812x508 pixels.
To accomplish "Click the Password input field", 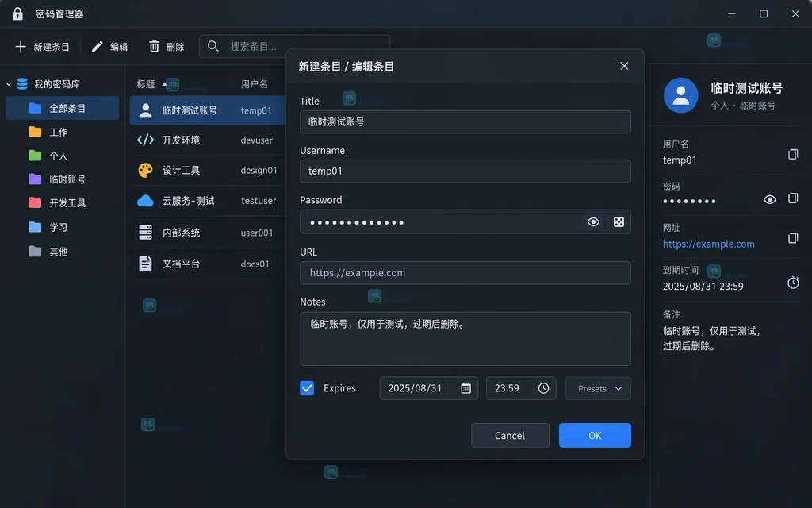I will 465,222.
